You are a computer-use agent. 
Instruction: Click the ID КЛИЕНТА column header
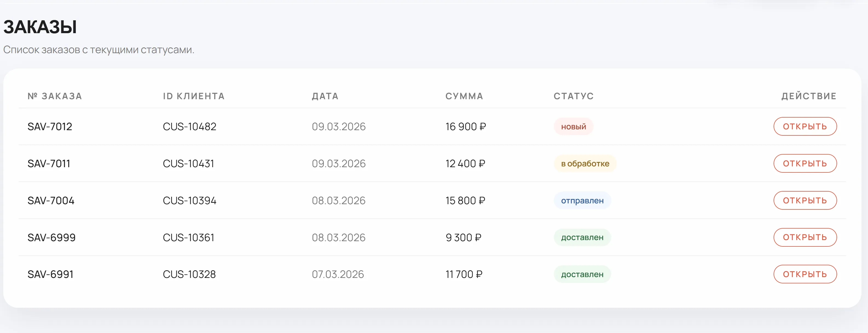[194, 96]
